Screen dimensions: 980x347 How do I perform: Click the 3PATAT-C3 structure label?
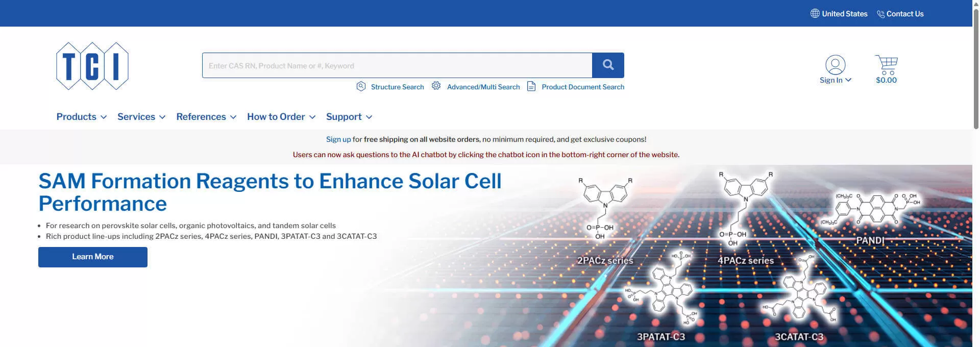(x=661, y=337)
